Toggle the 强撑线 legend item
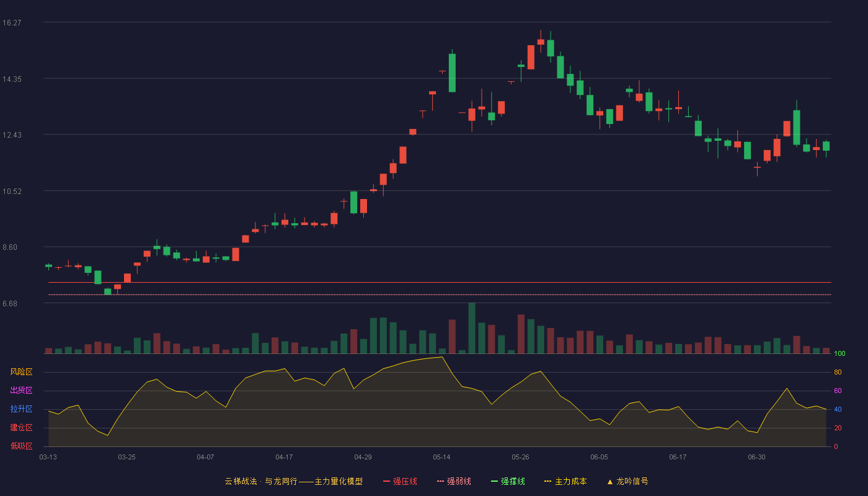This screenshot has width=868, height=496. coord(508,481)
